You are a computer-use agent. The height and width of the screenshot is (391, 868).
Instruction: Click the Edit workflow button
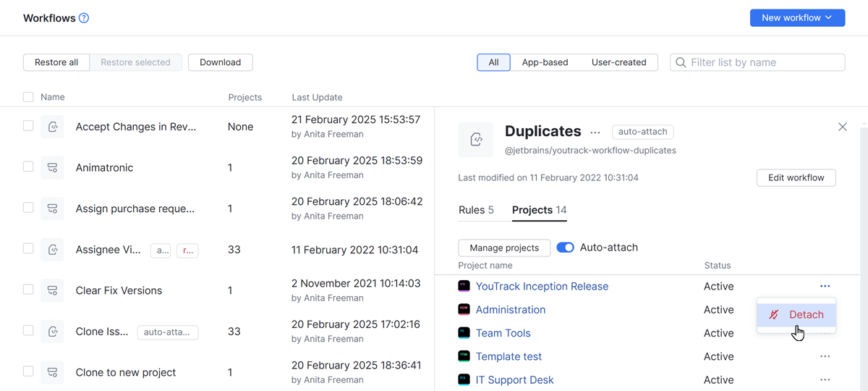pyautogui.click(x=796, y=177)
